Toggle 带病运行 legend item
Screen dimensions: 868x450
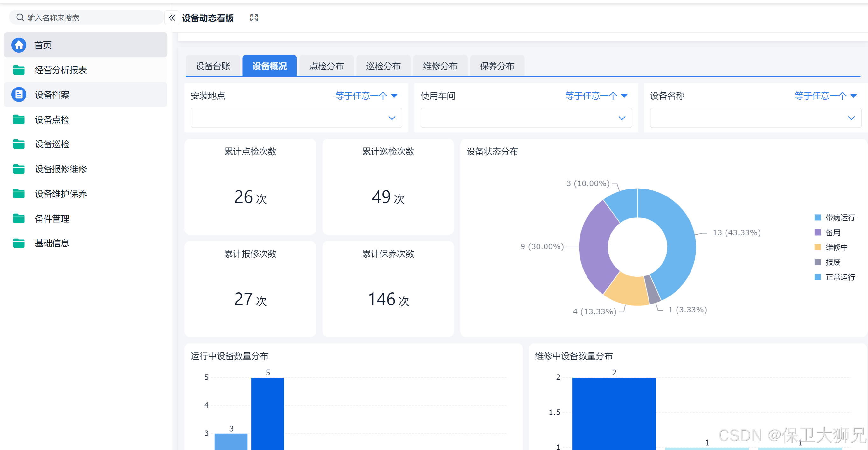840,218
